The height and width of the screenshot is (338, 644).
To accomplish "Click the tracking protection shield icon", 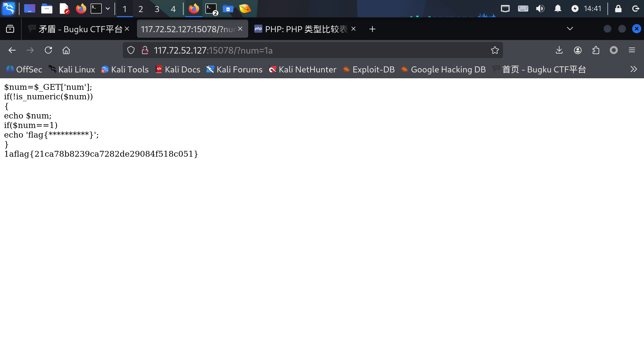I will [x=131, y=50].
